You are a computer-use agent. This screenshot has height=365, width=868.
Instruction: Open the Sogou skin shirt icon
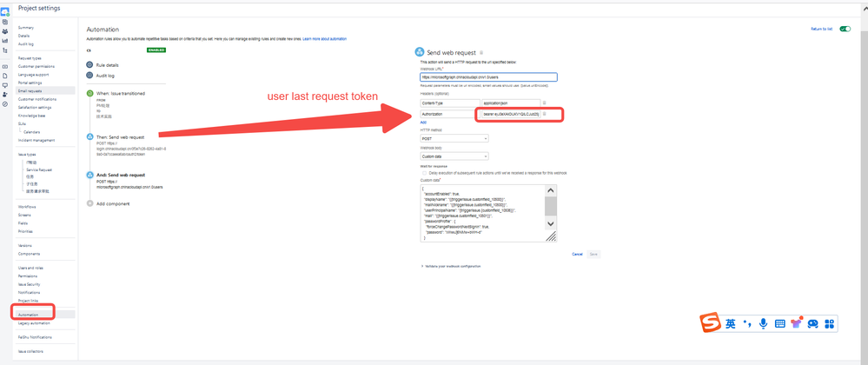click(x=796, y=324)
